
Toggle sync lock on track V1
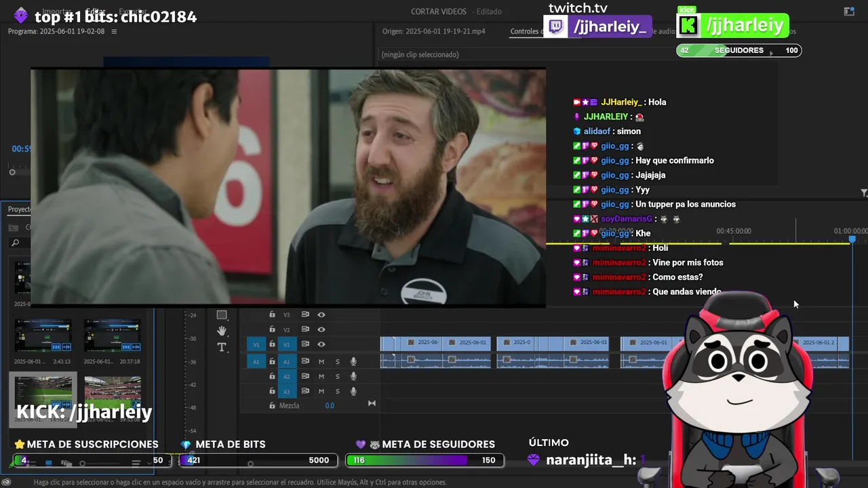(x=305, y=344)
